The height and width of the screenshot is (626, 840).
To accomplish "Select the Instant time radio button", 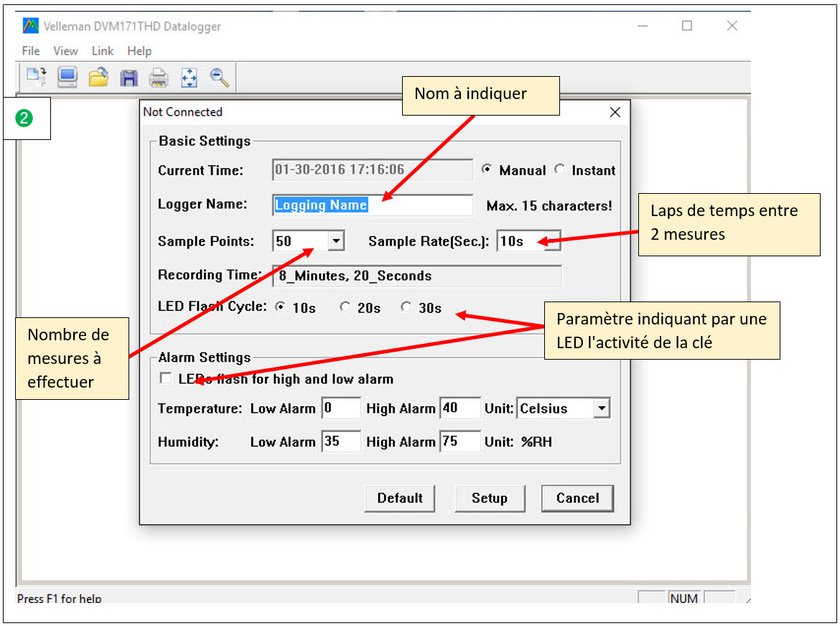I will (560, 170).
